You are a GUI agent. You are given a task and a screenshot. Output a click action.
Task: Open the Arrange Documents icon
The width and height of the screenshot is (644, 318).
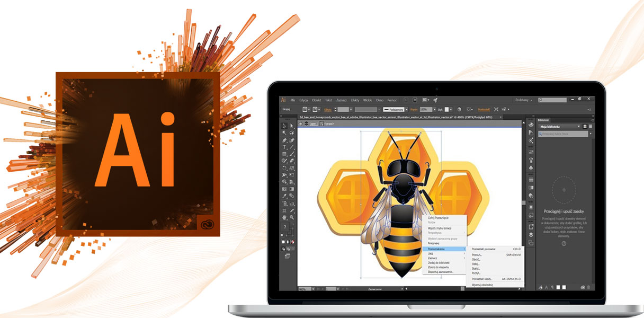tap(425, 100)
